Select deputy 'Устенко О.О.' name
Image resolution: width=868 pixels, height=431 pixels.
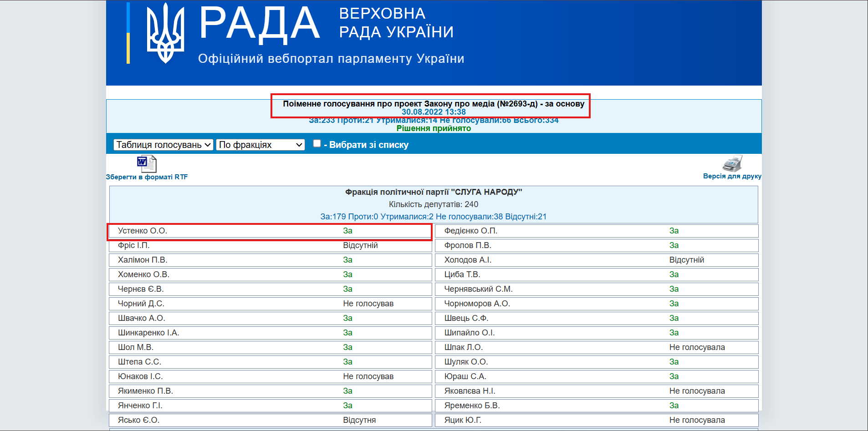click(143, 231)
